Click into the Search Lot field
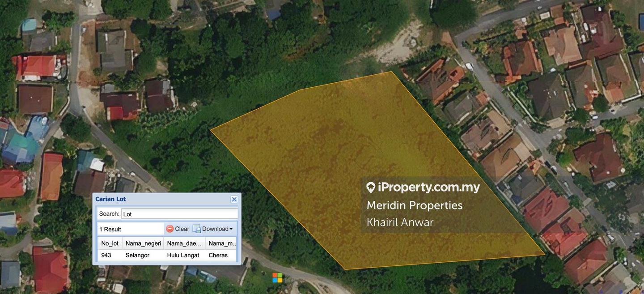Viewport: 644px width, 294px height. click(x=180, y=214)
